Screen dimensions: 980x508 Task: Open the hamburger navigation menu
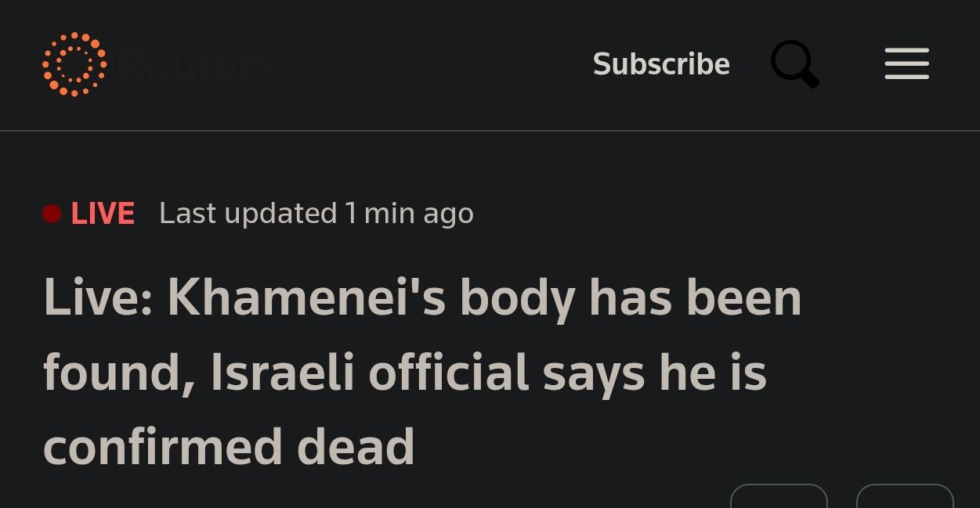pyautogui.click(x=906, y=64)
